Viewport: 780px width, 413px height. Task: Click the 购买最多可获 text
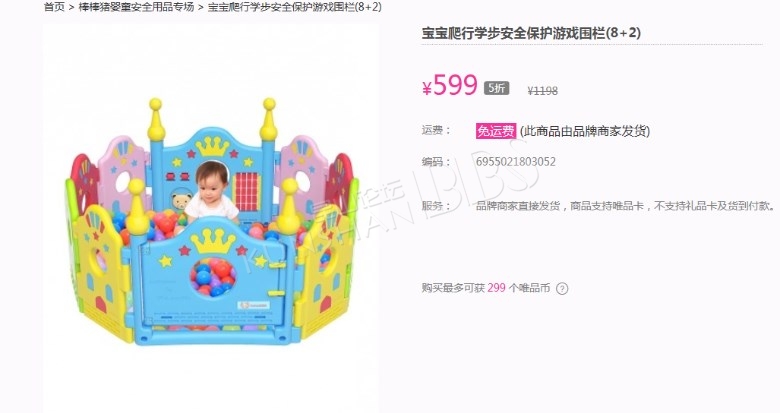(453, 288)
